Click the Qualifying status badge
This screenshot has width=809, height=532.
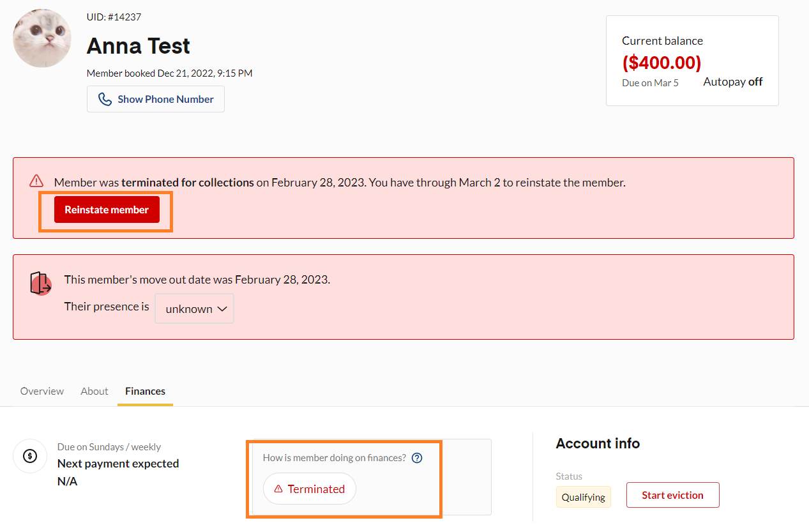(x=583, y=497)
